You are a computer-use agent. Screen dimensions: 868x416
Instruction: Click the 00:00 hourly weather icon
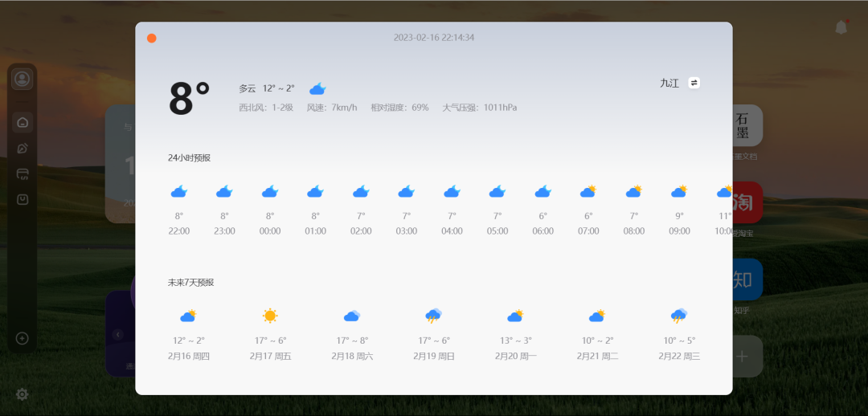(269, 191)
